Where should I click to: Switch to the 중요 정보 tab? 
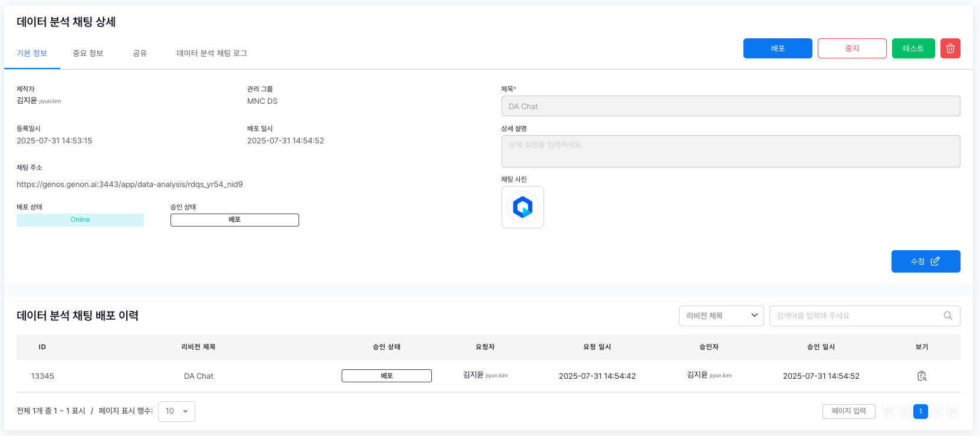click(88, 53)
